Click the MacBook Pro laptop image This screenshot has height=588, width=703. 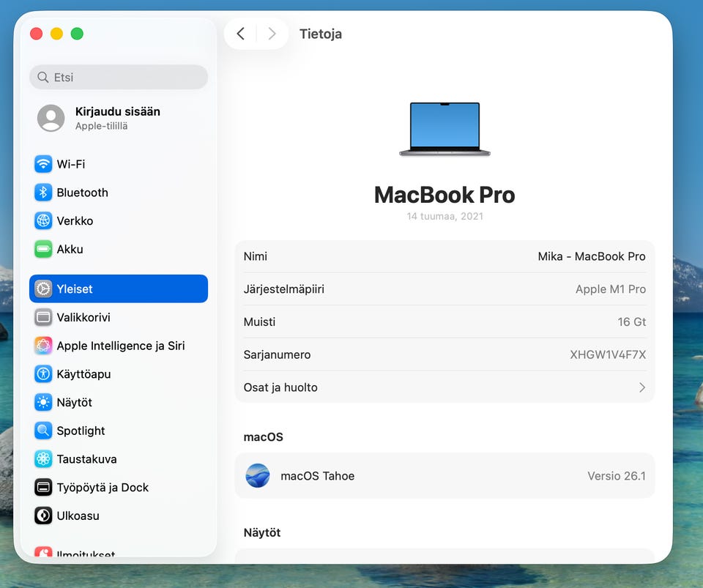[x=445, y=130]
